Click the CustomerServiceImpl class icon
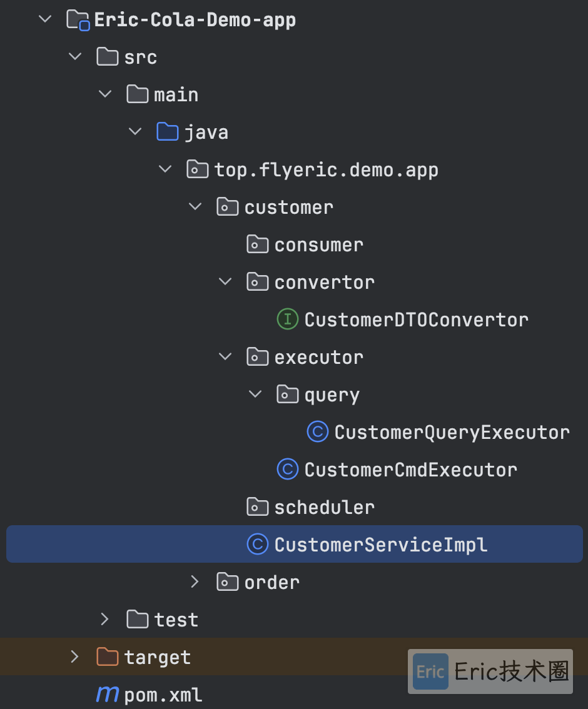 [257, 545]
